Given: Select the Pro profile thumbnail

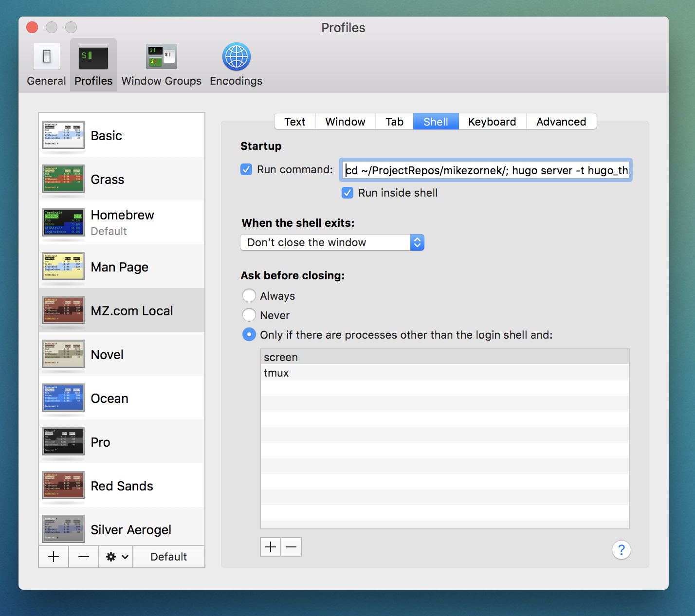Looking at the screenshot, I should coord(63,441).
